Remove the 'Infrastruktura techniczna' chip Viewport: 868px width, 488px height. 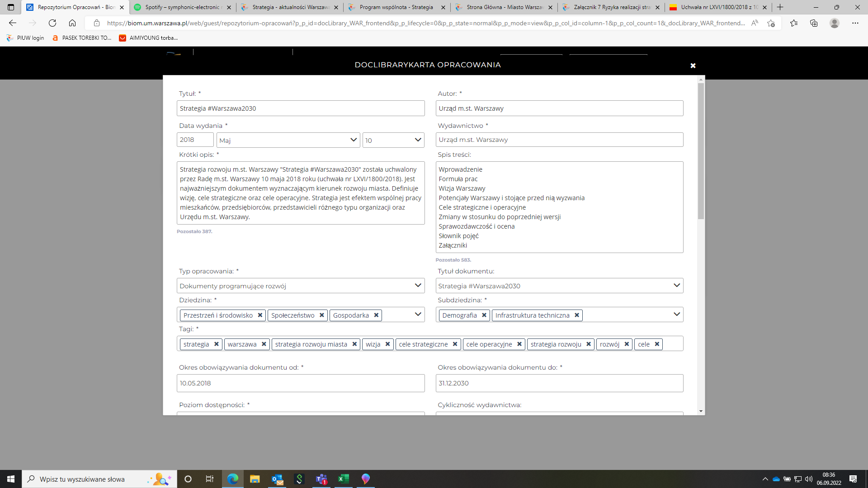[x=577, y=315]
